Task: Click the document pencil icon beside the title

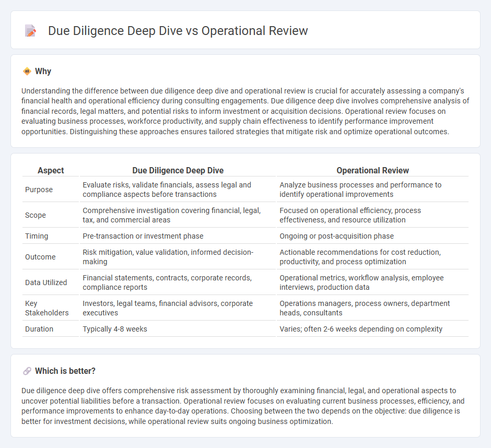Action: (x=30, y=31)
